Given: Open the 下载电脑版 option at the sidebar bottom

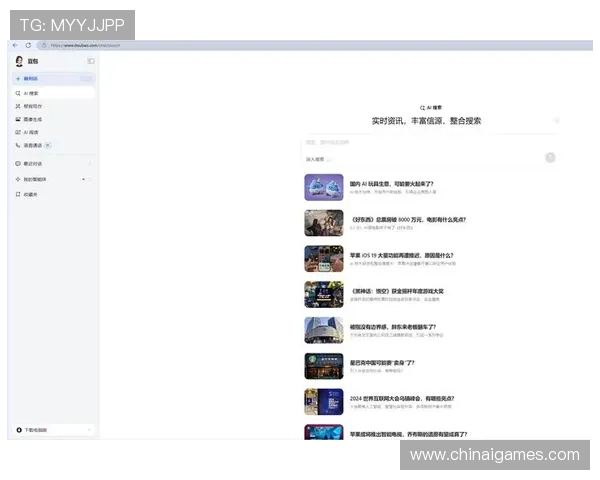Looking at the screenshot, I should 54,430.
